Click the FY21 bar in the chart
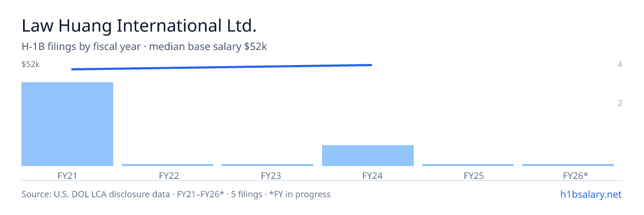Viewport: 644px width, 215px height. [x=67, y=124]
